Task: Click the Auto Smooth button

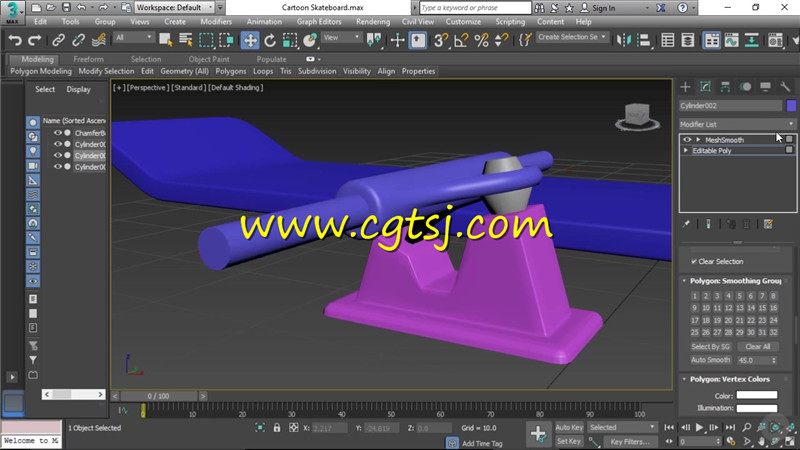Action: tap(710, 360)
